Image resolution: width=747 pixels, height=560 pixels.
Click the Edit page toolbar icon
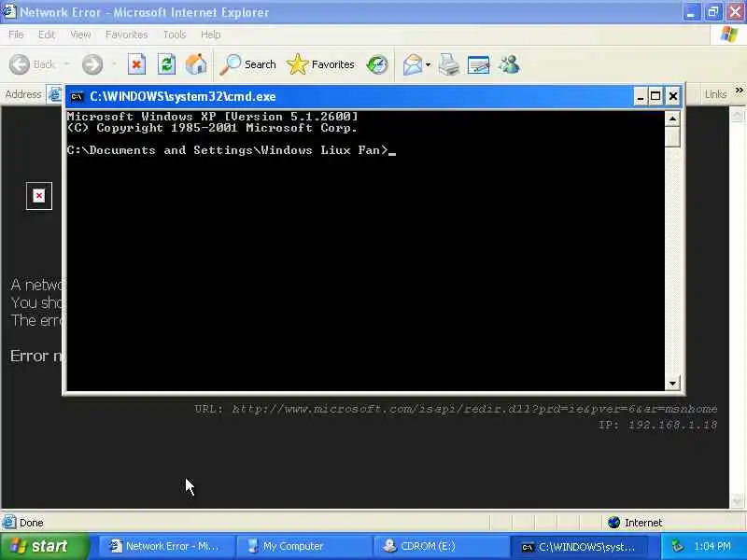tap(478, 64)
